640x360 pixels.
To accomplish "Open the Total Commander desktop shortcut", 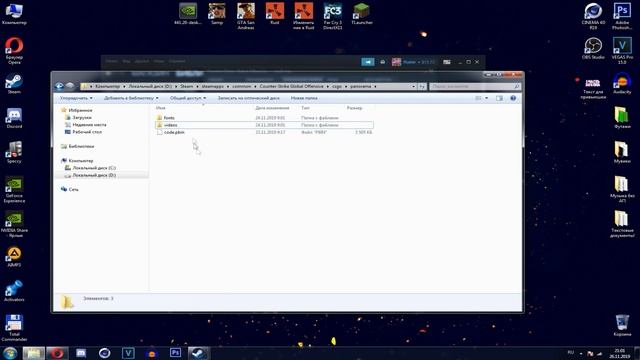I will [14, 328].
